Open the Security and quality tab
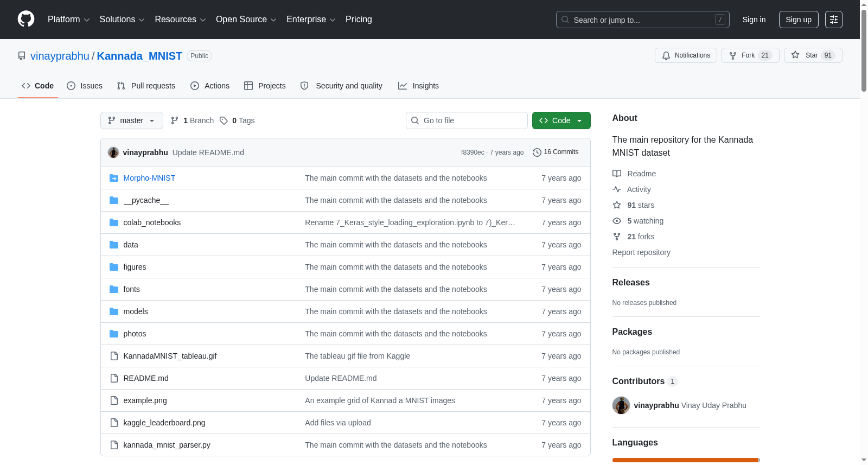Screen dimensions: 868x465 pyautogui.click(x=341, y=86)
